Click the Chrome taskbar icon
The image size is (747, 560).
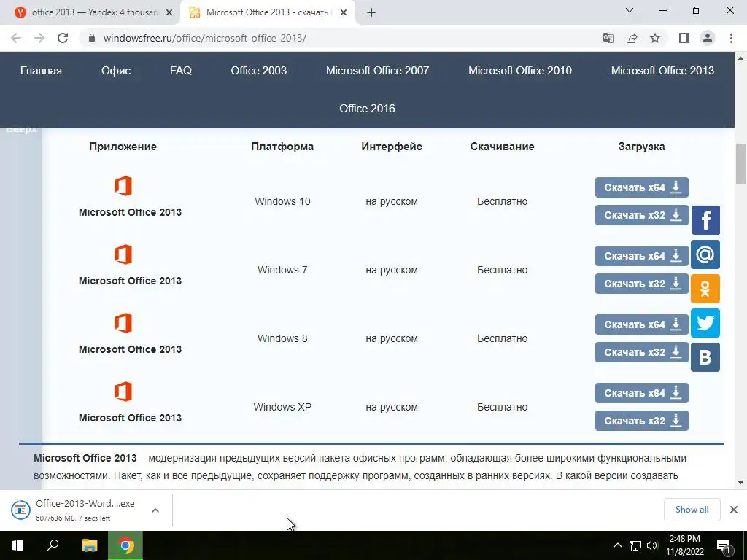click(125, 545)
